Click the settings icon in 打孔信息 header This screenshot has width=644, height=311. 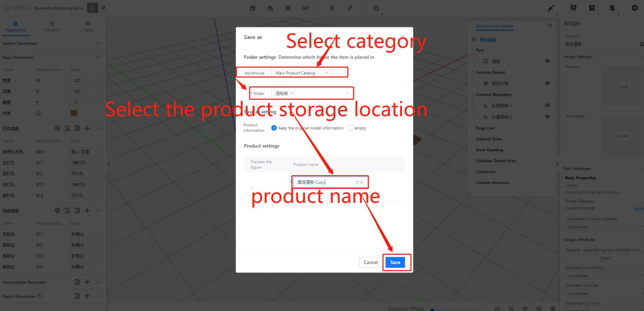[57, 128]
